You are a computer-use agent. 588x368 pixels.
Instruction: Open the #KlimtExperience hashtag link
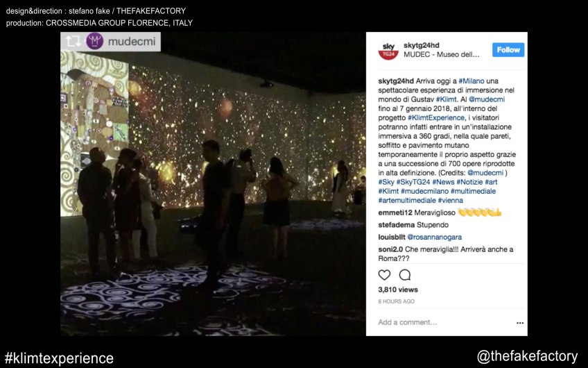point(436,118)
